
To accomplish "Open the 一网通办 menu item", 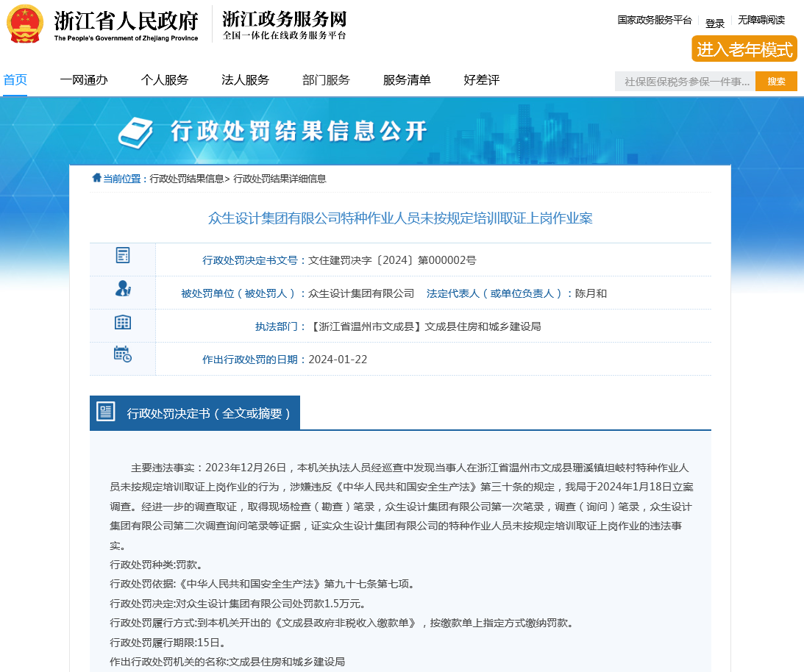I will coord(84,80).
